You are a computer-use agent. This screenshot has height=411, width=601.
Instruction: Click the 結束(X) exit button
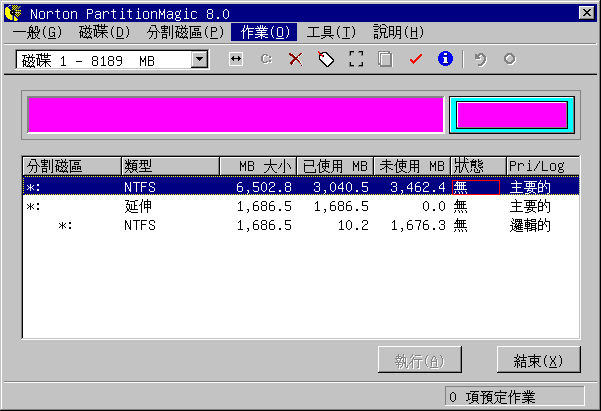coord(539,360)
